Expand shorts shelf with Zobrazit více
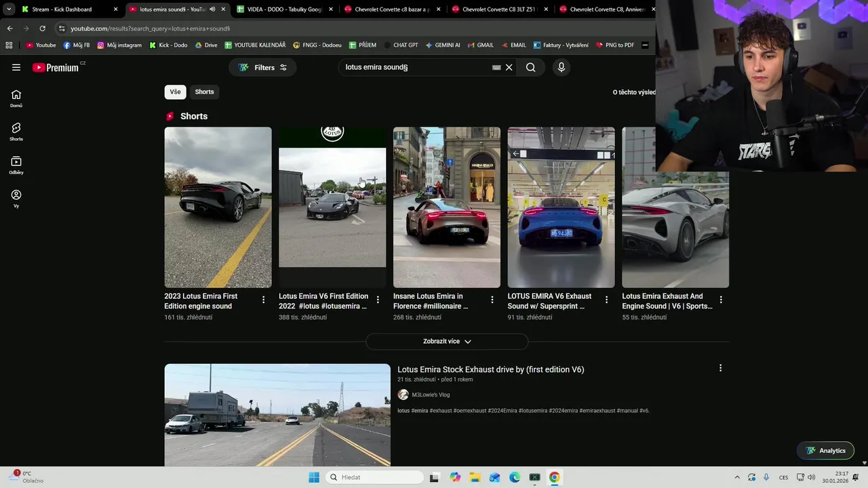The width and height of the screenshot is (868, 488). click(x=447, y=342)
